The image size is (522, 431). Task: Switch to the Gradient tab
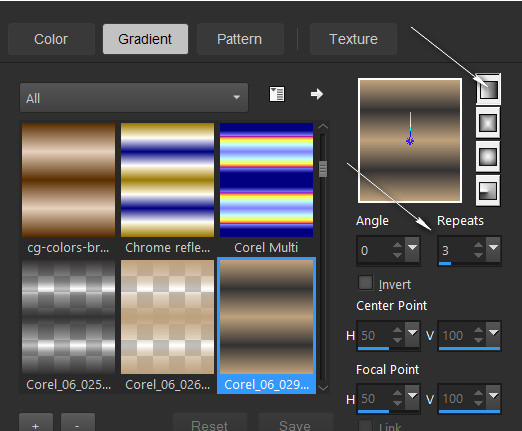pyautogui.click(x=145, y=39)
